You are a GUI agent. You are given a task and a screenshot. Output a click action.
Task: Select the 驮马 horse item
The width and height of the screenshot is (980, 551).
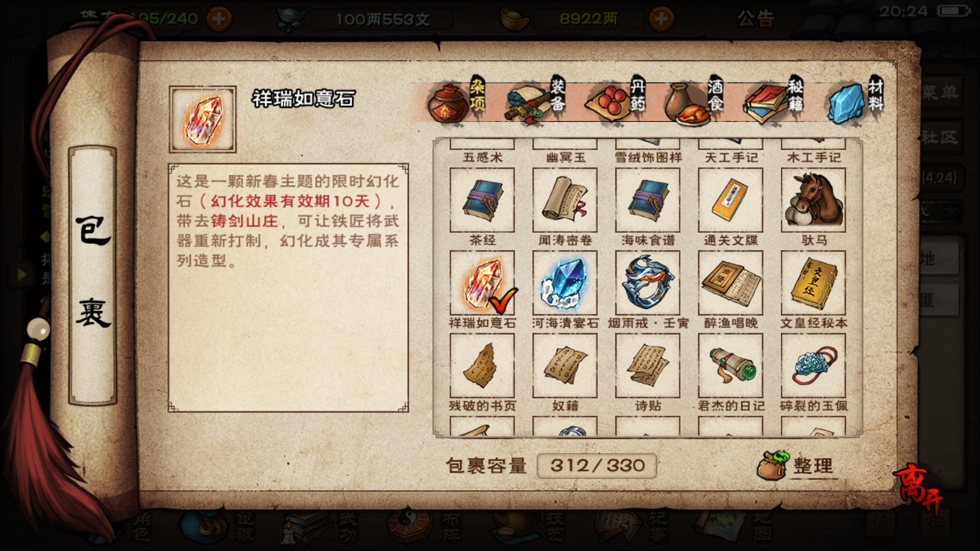pyautogui.click(x=813, y=200)
